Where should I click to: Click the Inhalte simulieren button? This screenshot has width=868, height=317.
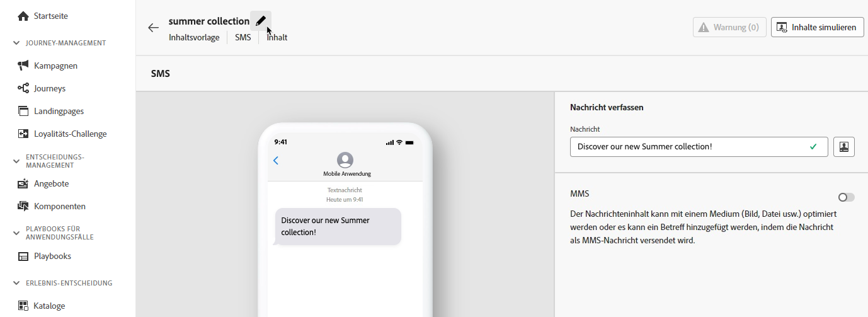(818, 27)
